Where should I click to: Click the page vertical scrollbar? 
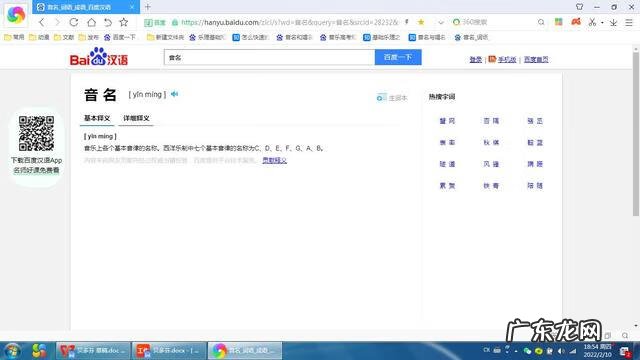pos(636,135)
